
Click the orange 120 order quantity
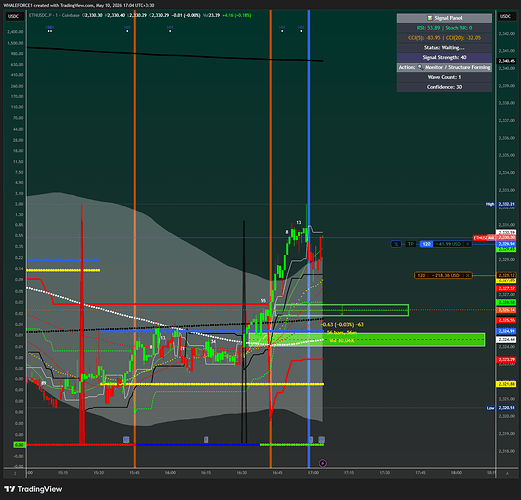click(x=421, y=275)
